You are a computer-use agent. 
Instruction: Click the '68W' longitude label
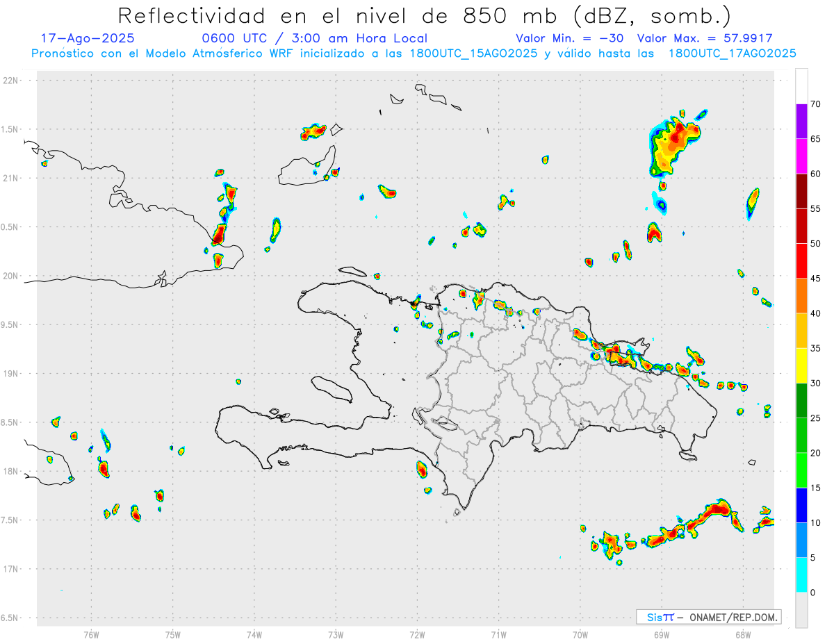point(743,634)
